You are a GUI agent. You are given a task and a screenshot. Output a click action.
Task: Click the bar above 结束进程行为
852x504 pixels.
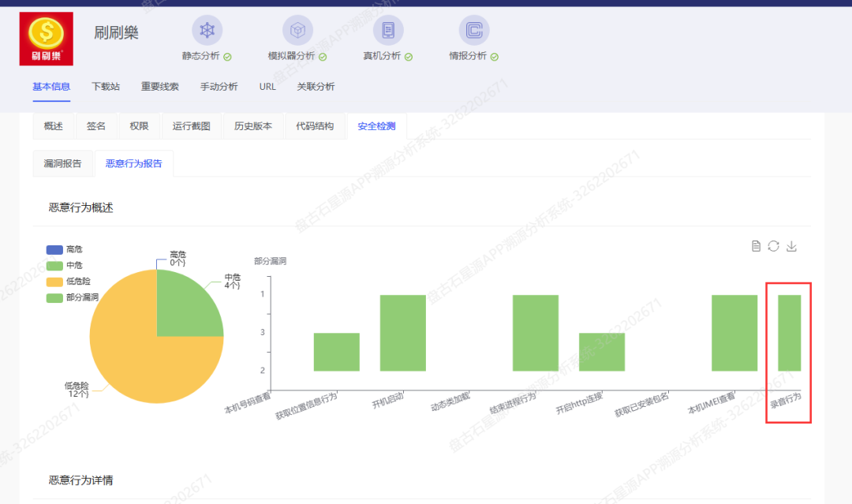[x=535, y=333]
